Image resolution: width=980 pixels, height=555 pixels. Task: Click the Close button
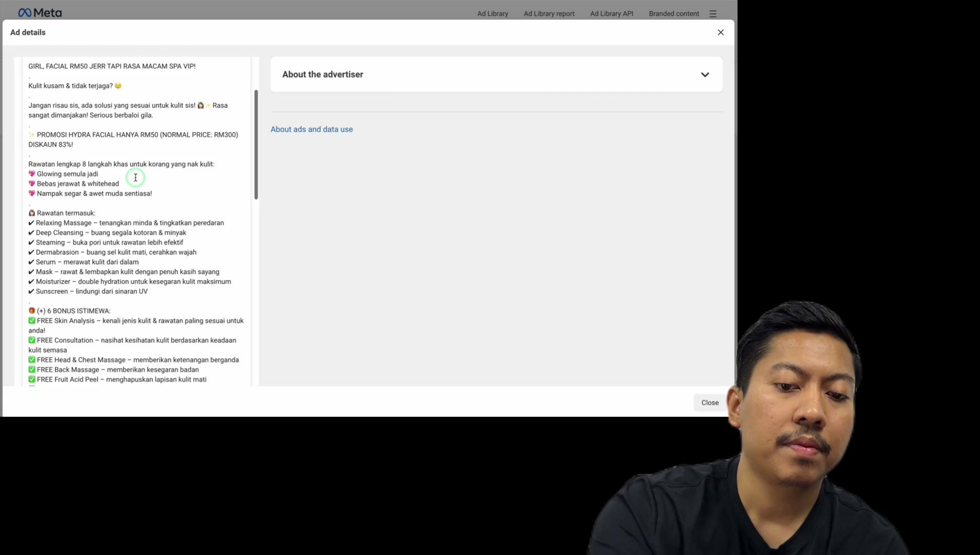pos(710,403)
